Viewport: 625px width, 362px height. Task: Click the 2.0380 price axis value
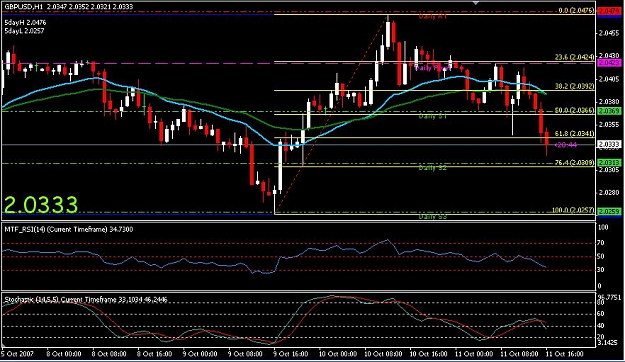coord(609,102)
